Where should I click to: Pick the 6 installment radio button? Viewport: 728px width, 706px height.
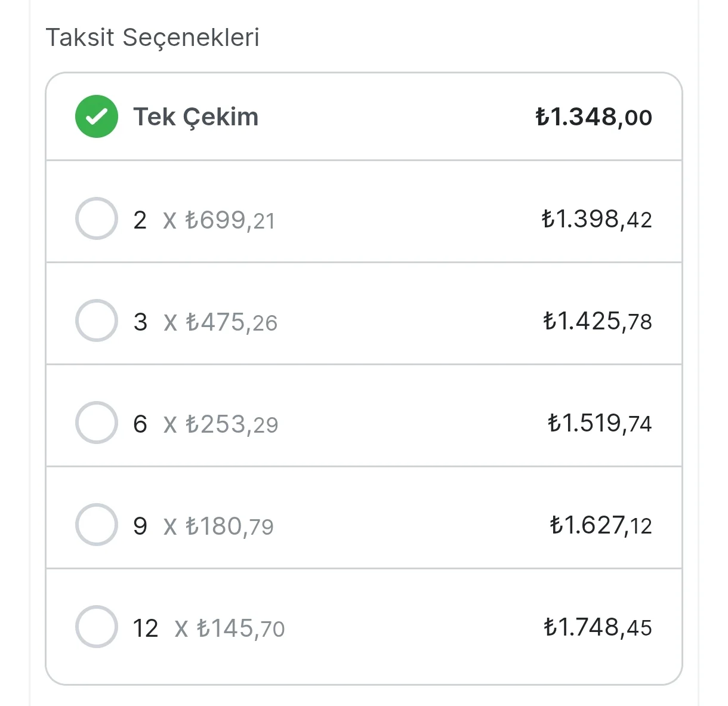pyautogui.click(x=97, y=423)
